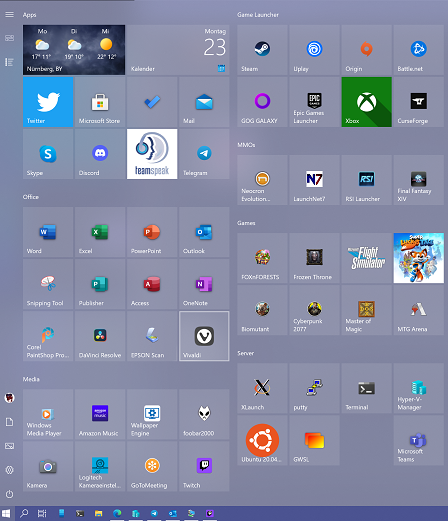This screenshot has height=521, width=448.
Task: Launch XLaunch tile
Action: coord(262,388)
